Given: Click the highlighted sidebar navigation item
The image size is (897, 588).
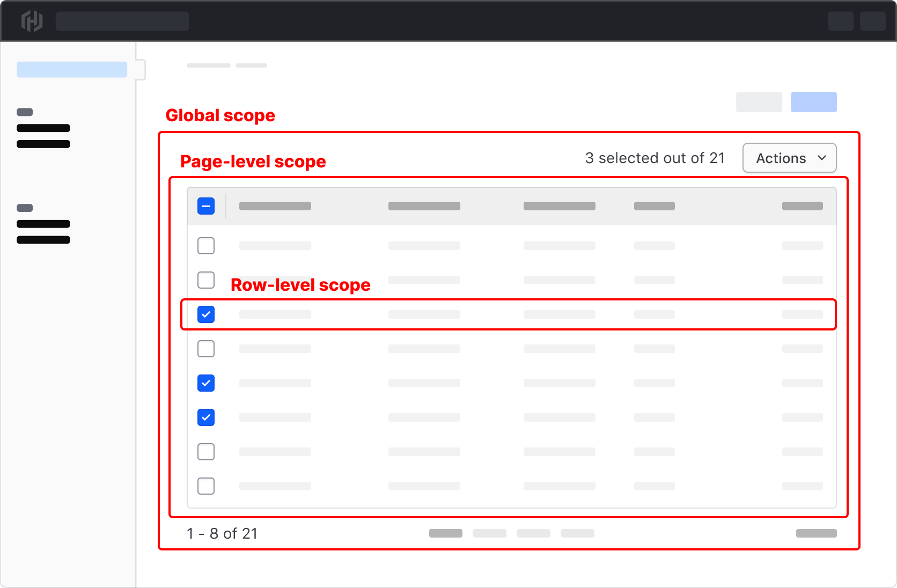Looking at the screenshot, I should tap(71, 69).
